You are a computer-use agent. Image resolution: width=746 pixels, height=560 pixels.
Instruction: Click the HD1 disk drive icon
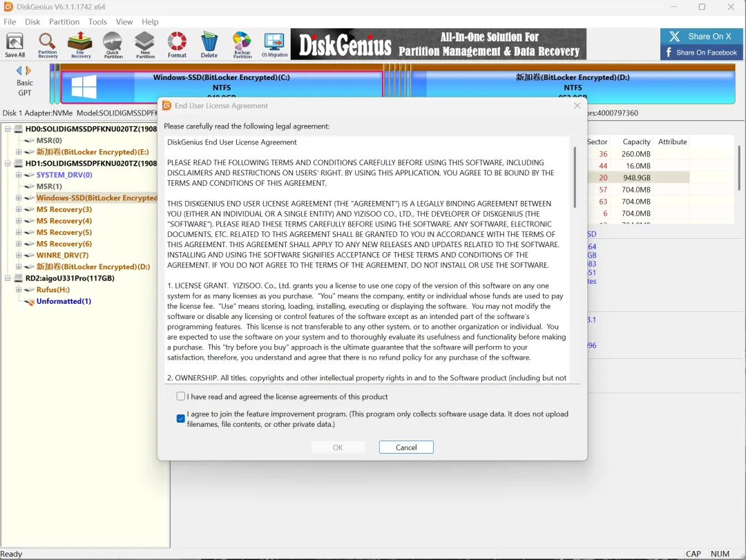19,163
